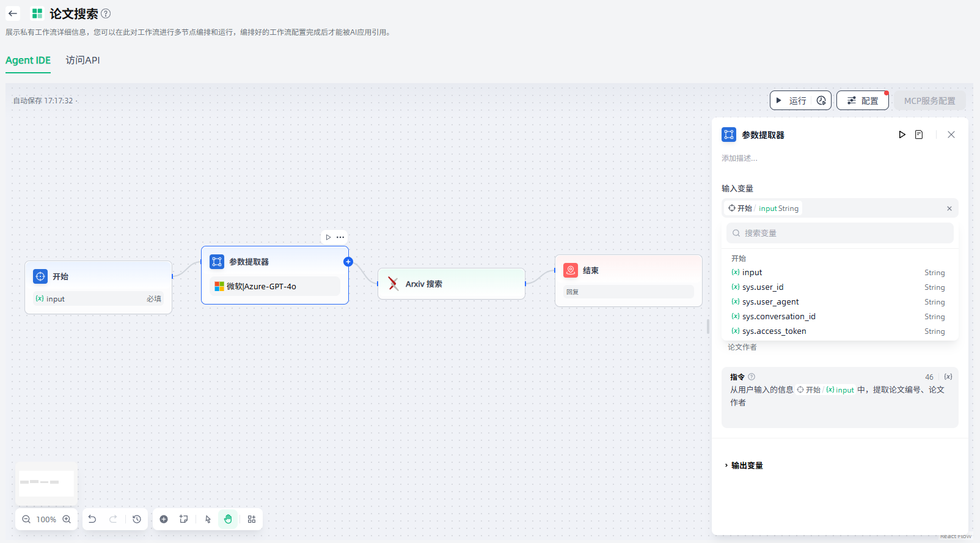The height and width of the screenshot is (543, 980).
Task: Add a new node with plus icon
Action: pos(164,519)
